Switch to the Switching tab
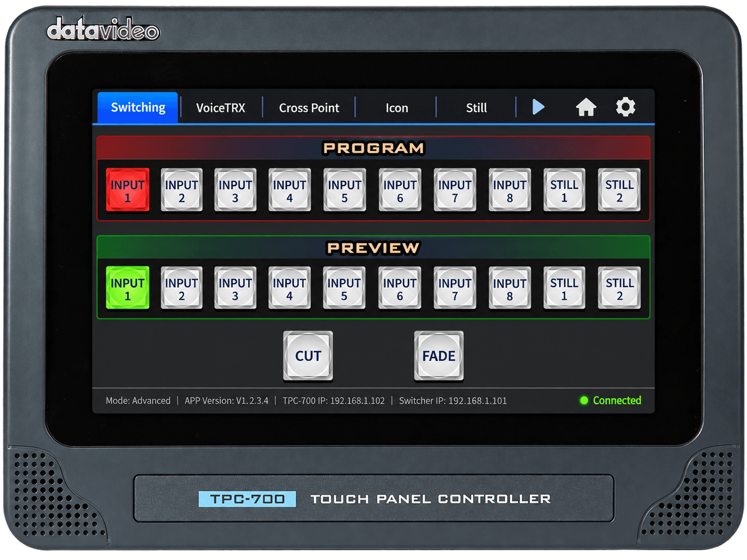This screenshot has height=560, width=747. (138, 107)
